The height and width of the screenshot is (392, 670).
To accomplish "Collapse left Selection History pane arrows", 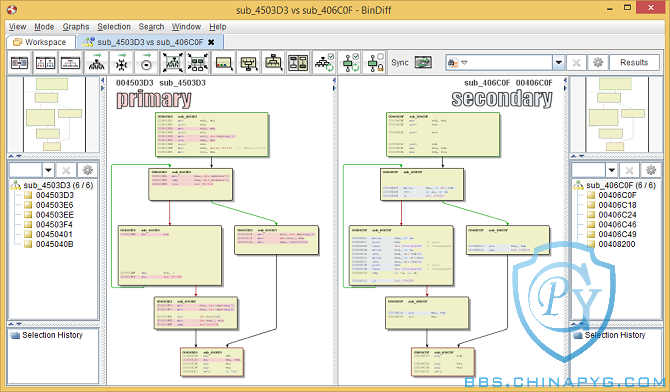I will pos(12,324).
